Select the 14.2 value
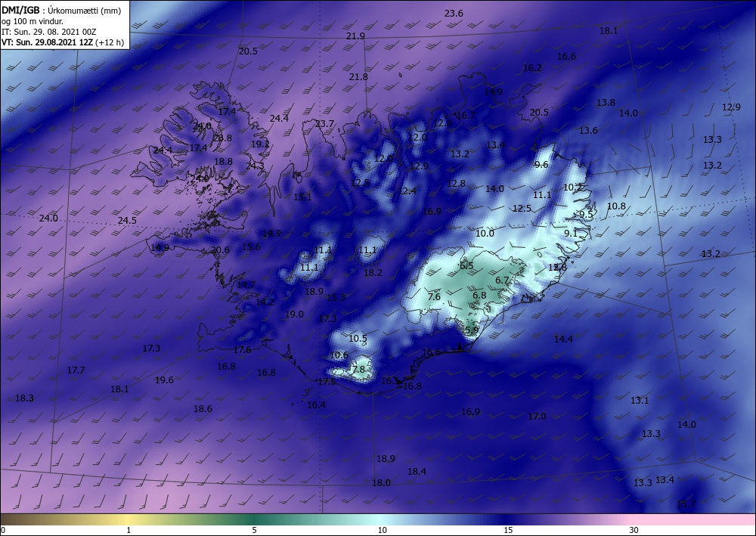Screen dimensions: 756x536 (x=265, y=302)
